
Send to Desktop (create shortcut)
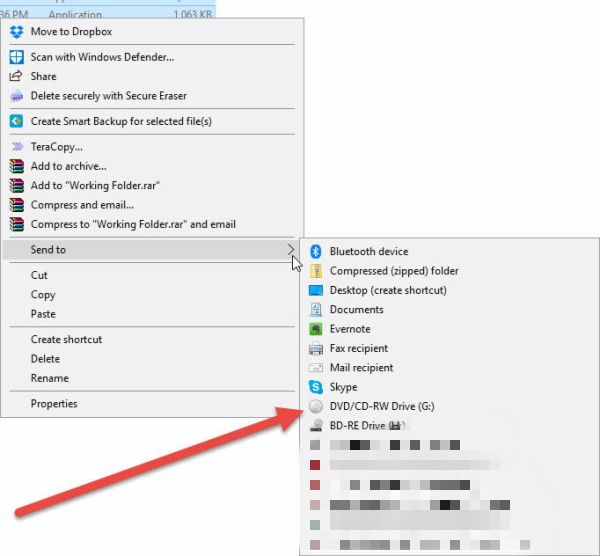click(450, 290)
